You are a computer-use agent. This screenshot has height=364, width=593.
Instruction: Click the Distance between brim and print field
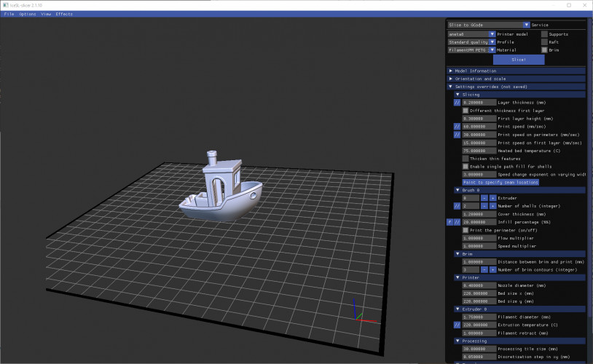[x=479, y=262]
